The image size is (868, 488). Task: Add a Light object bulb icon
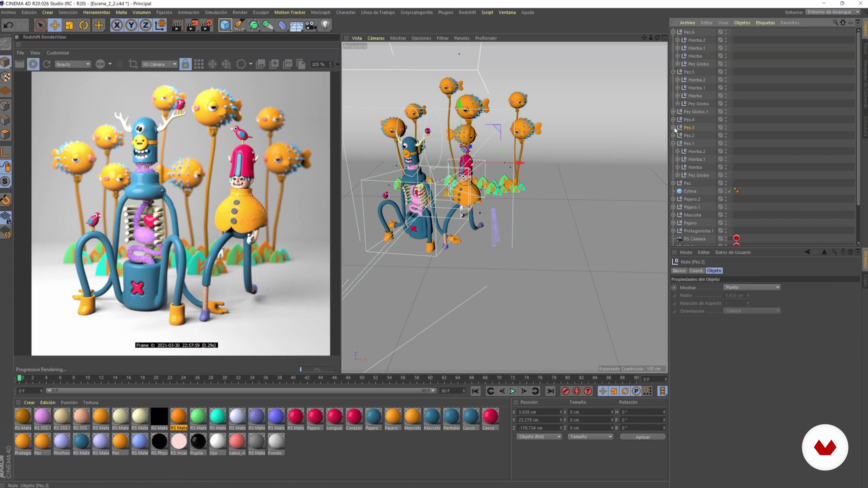[325, 25]
